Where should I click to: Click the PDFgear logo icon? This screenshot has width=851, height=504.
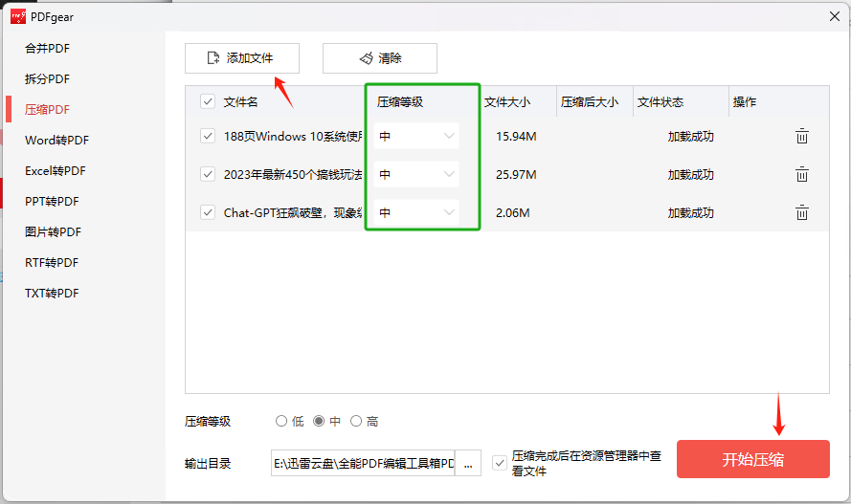[x=18, y=15]
